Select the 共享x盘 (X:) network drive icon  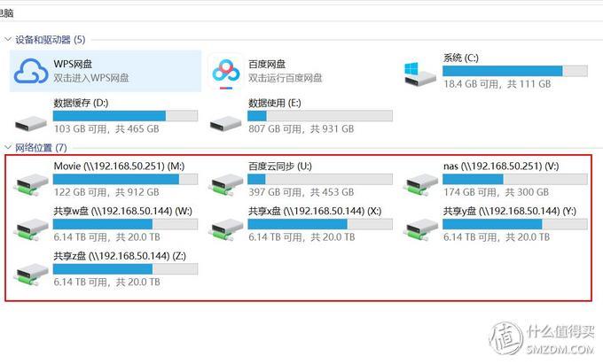226,229
